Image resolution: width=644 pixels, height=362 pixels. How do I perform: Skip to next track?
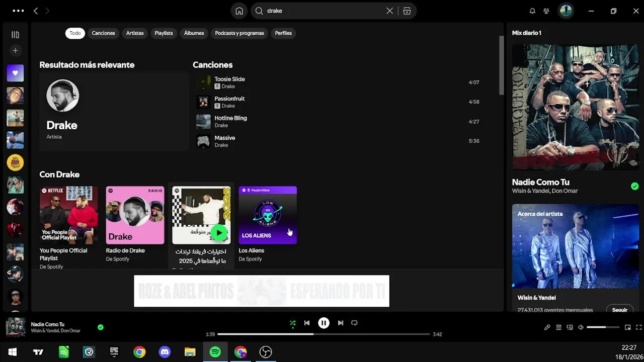(x=341, y=323)
